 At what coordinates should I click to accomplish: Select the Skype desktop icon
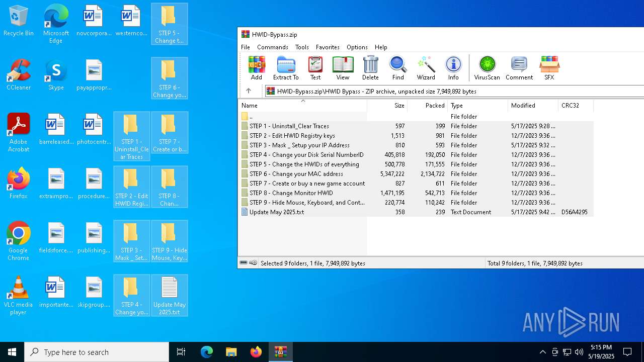point(56,75)
